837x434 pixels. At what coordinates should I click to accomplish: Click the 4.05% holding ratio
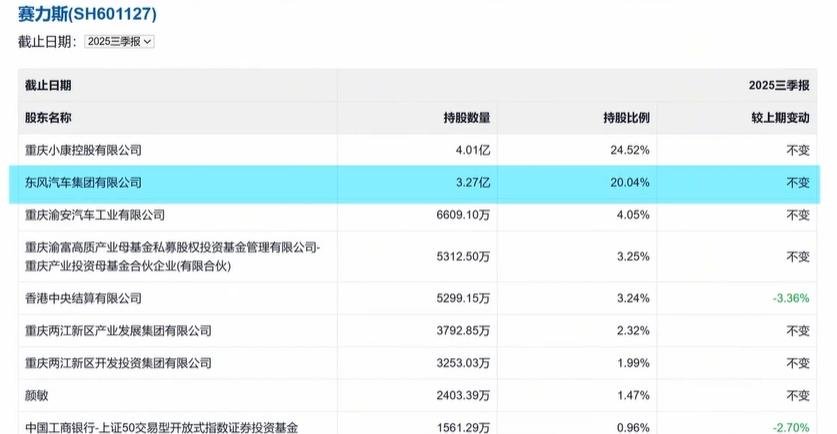(633, 215)
